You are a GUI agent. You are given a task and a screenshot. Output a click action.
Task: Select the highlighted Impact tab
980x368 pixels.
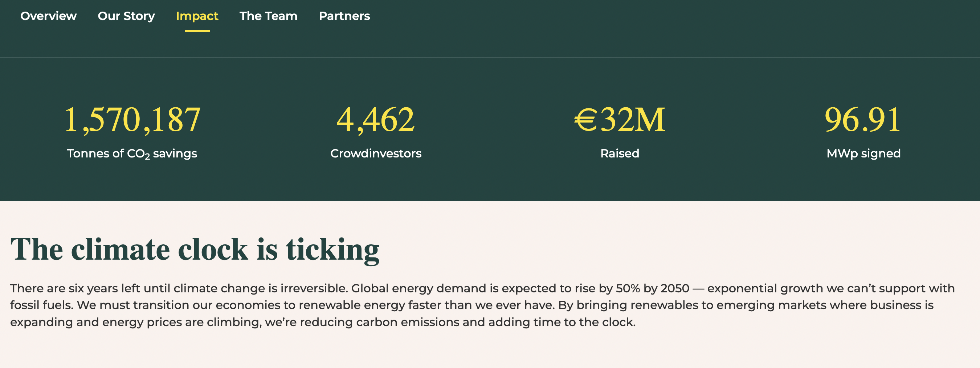click(197, 16)
